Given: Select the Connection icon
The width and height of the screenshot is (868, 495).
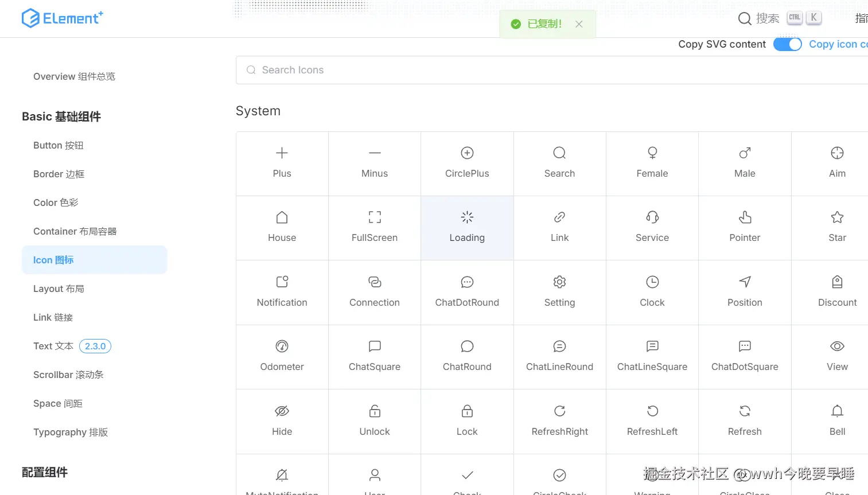Looking at the screenshot, I should point(375,293).
